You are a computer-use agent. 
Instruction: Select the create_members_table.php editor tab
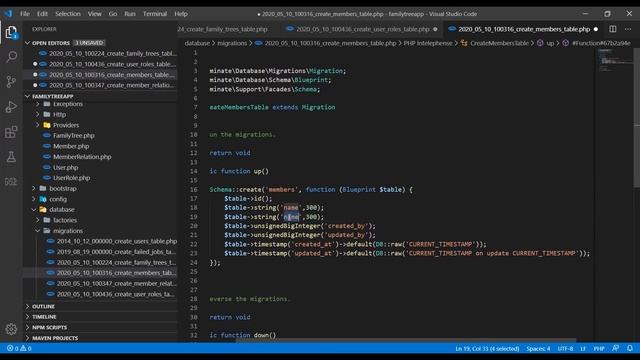[523, 29]
